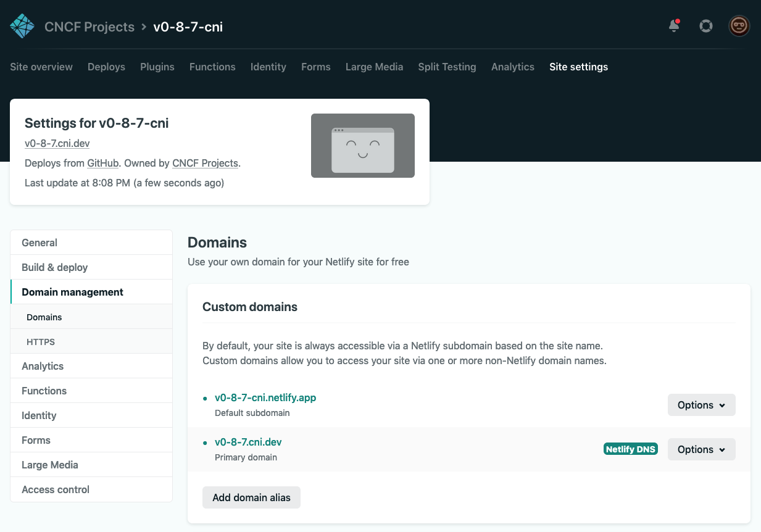Go to CNCF Projects team breadcrumb
The height and width of the screenshot is (532, 761).
click(89, 27)
